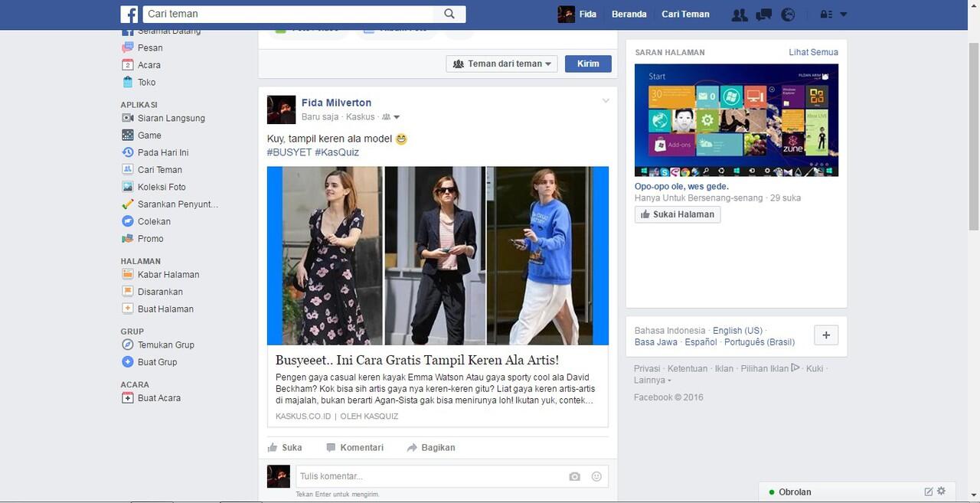Click the Koleksi Foto icon
This screenshot has height=503, width=980.
(x=128, y=187)
